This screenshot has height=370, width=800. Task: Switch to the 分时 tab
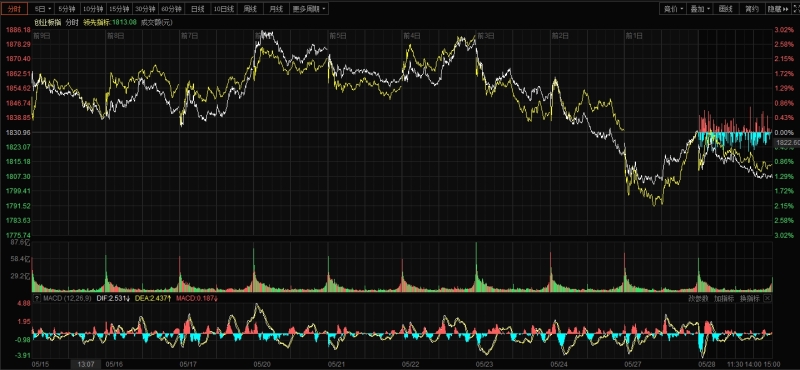tap(15, 9)
